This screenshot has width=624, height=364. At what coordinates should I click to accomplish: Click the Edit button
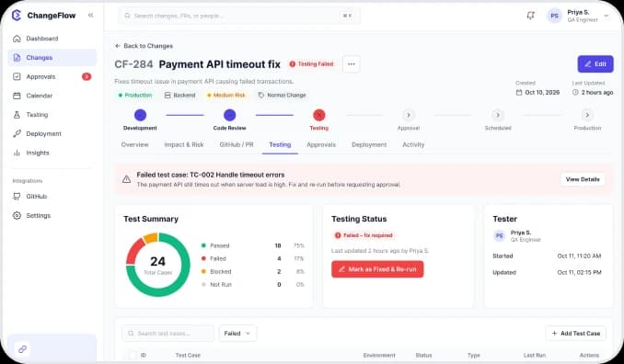click(x=595, y=64)
